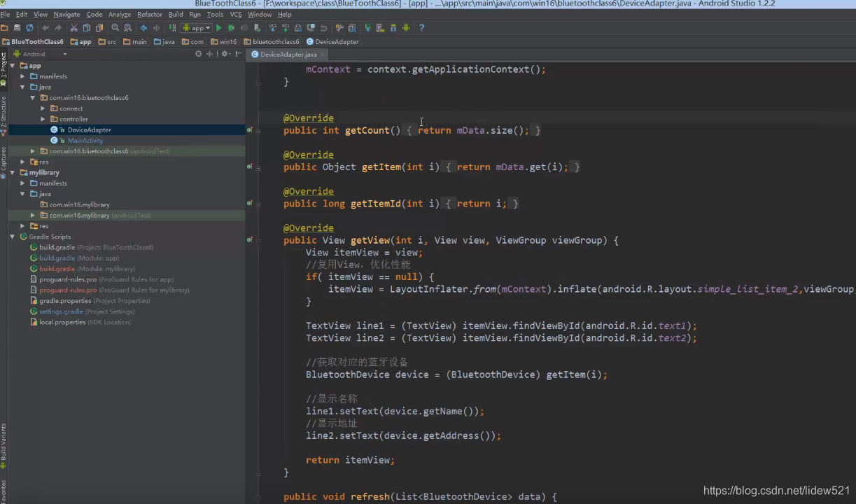
Task: Open AVD Manager toolbar icon
Action: pyautogui.click(x=380, y=28)
